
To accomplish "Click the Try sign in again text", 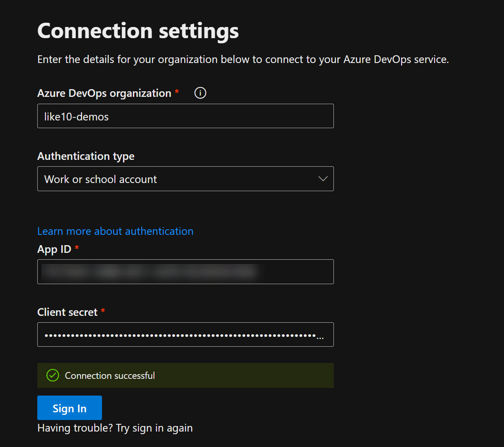I will 154,428.
